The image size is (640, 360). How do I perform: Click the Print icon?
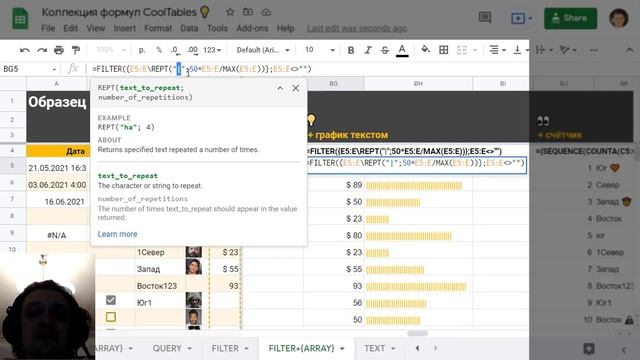coord(59,50)
